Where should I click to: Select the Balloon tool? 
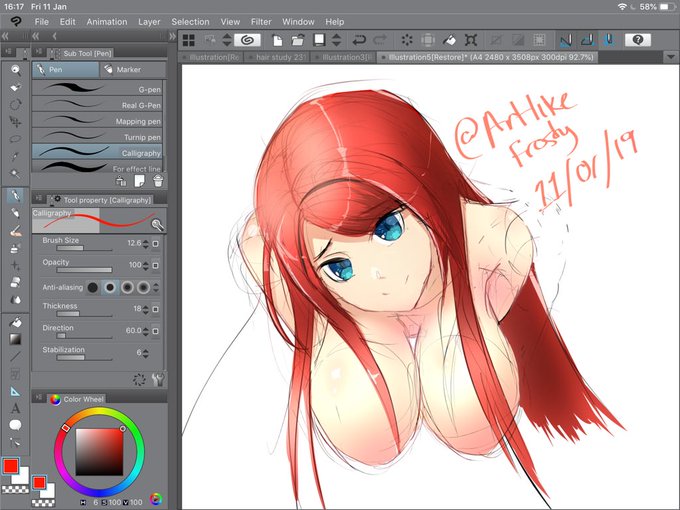[x=15, y=425]
